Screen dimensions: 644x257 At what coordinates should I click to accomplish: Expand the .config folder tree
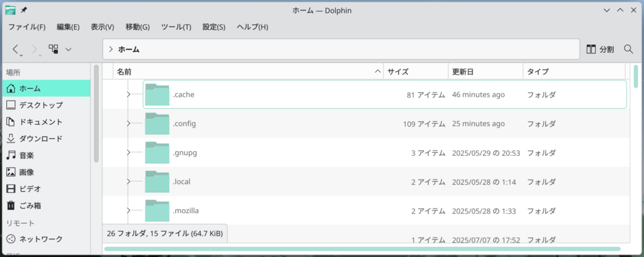click(128, 124)
